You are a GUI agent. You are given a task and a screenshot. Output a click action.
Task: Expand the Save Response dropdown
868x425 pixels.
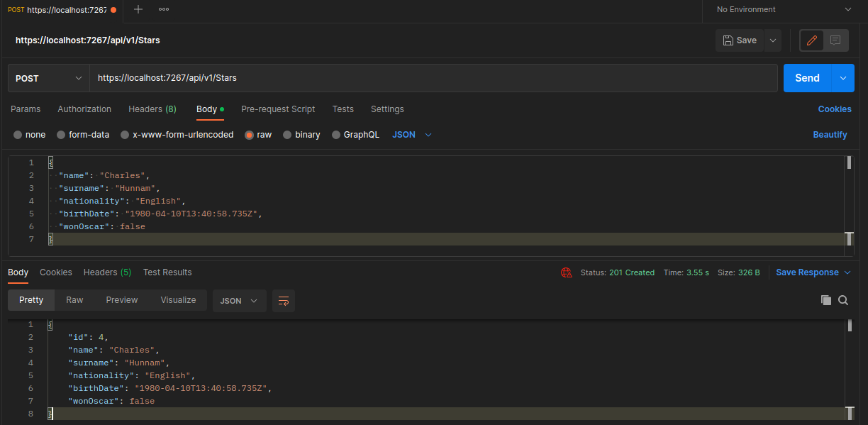[x=847, y=272]
